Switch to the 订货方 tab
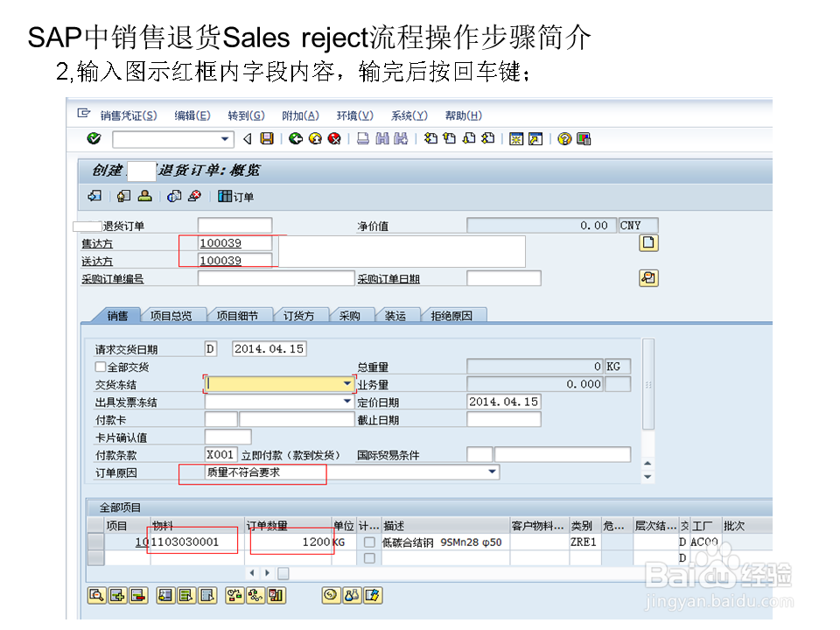The height and width of the screenshot is (630, 840). 299,316
